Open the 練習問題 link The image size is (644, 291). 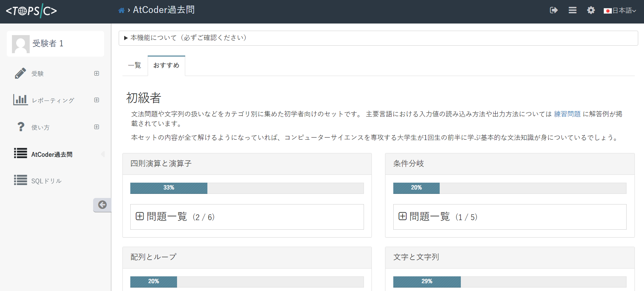pyautogui.click(x=567, y=114)
